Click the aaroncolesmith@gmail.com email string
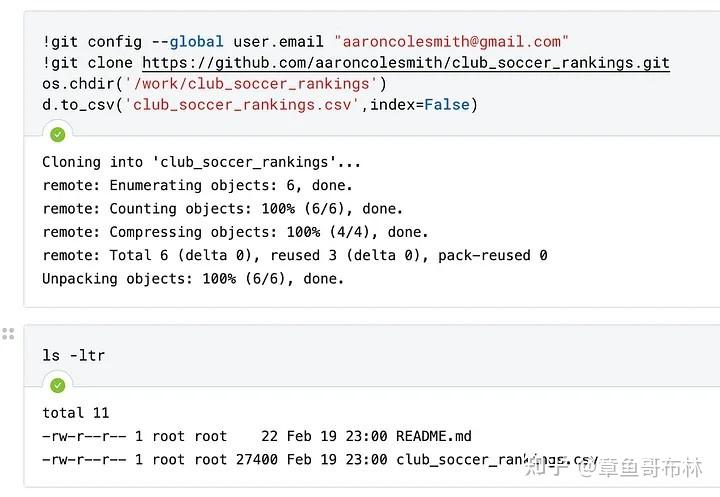Image resolution: width=720 pixels, height=497 pixels. click(451, 42)
